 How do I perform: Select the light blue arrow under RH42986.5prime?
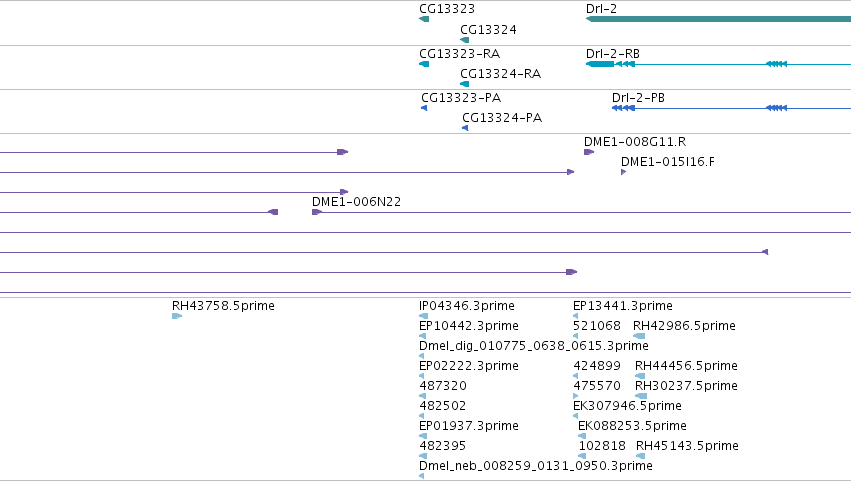tap(639, 336)
